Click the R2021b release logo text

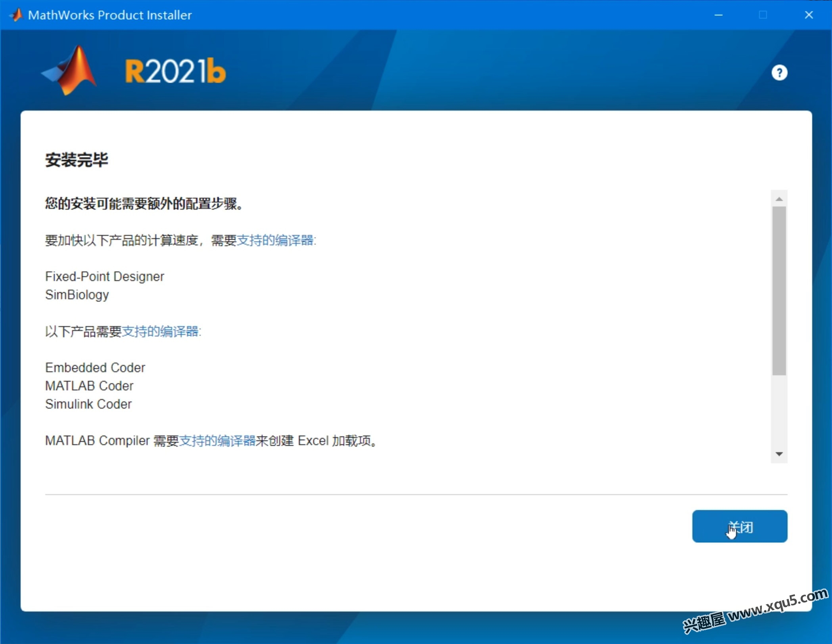(x=175, y=72)
